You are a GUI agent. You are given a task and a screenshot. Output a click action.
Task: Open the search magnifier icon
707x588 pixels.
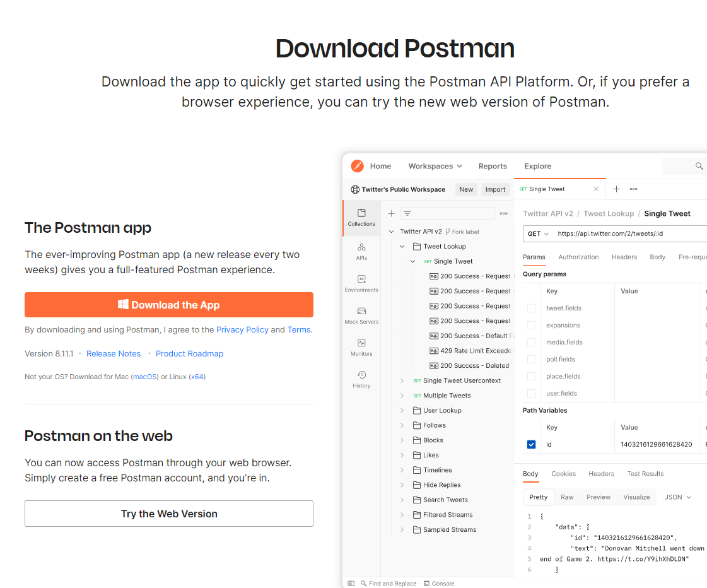tap(699, 166)
